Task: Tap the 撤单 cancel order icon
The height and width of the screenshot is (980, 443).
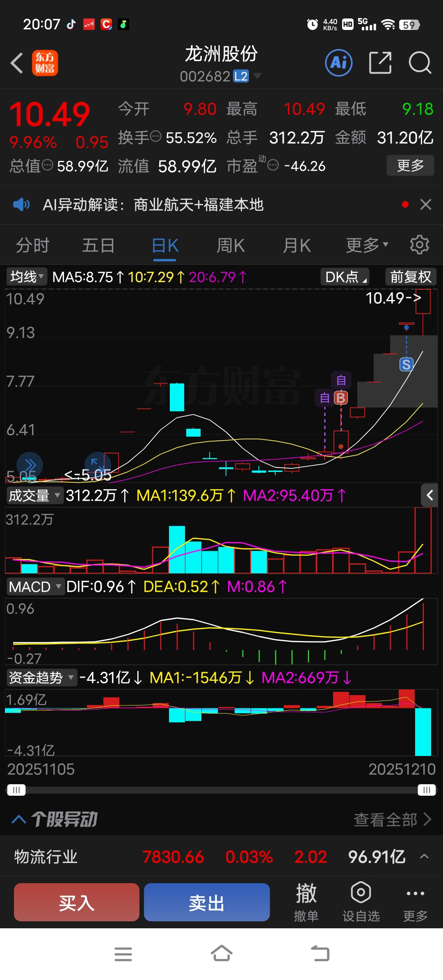Action: click(x=306, y=903)
